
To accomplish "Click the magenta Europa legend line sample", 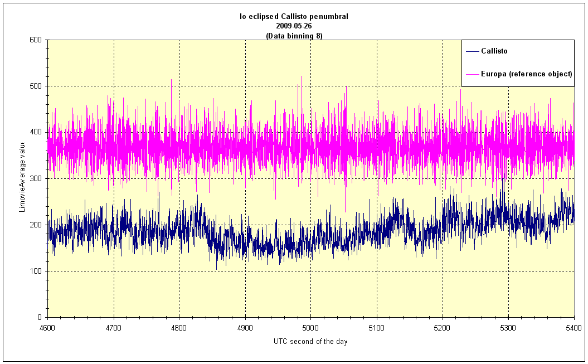I will point(473,74).
